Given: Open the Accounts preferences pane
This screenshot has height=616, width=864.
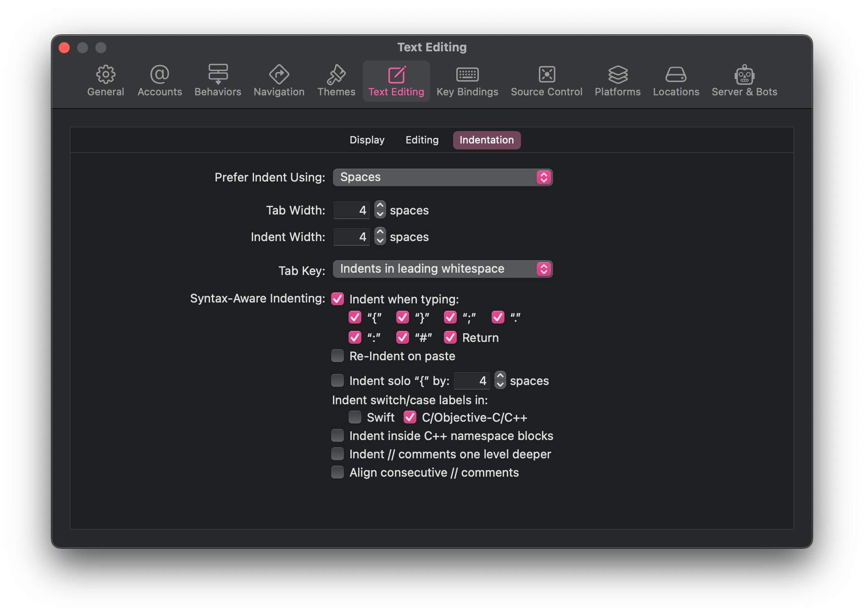Looking at the screenshot, I should tap(160, 81).
